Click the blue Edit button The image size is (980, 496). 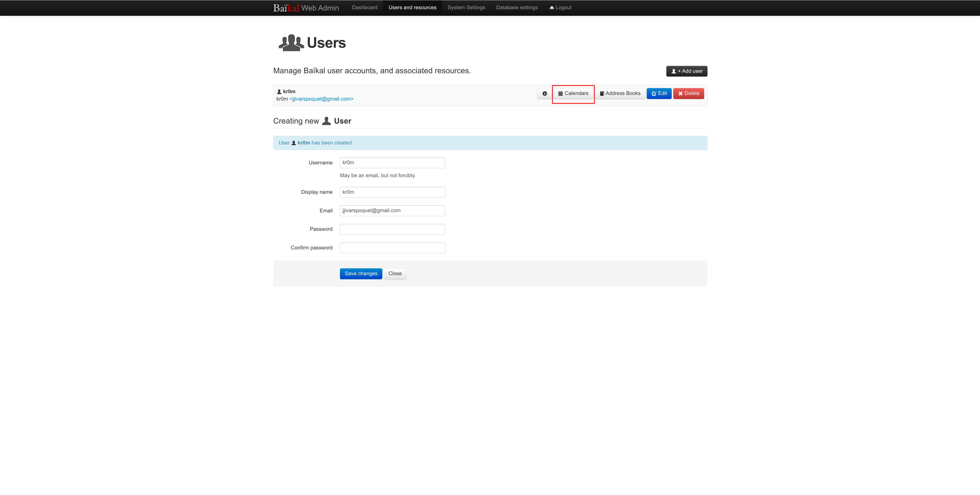point(659,94)
